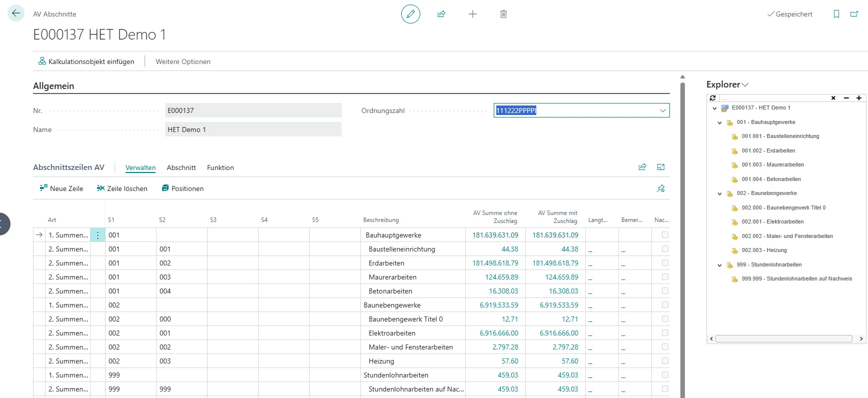
Task: Open the Ordnungszahl dropdown
Action: point(662,110)
